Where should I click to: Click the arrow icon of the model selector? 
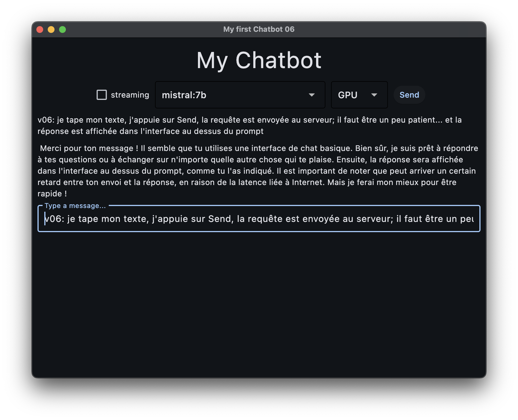312,95
